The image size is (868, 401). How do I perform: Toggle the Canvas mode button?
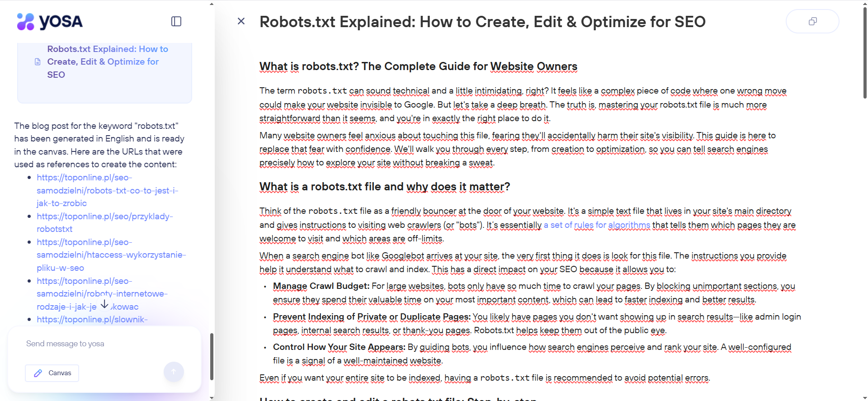coord(52,373)
